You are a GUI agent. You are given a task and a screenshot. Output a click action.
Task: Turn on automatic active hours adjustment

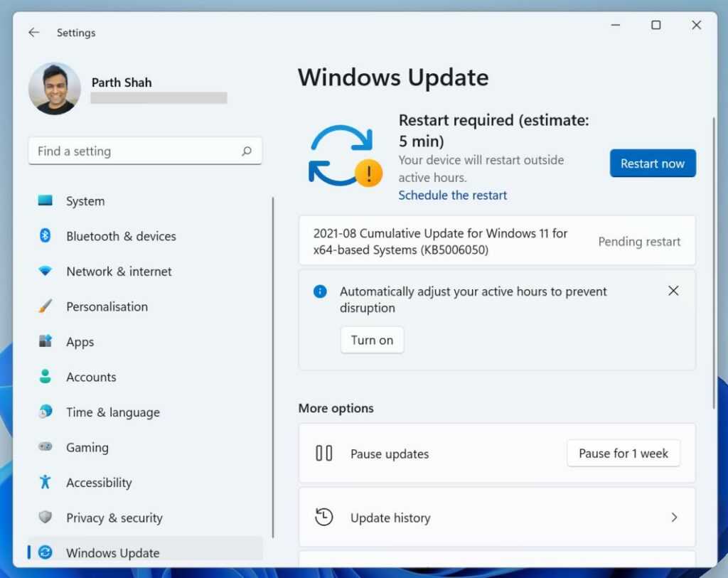pyautogui.click(x=372, y=340)
